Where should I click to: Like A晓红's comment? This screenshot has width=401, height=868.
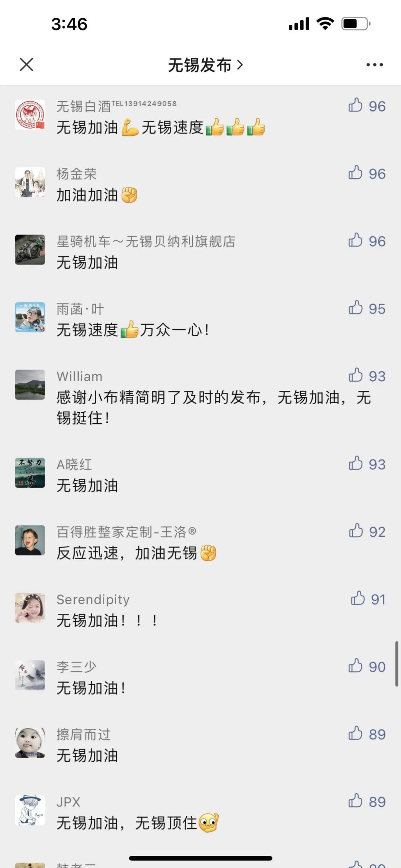tap(355, 463)
